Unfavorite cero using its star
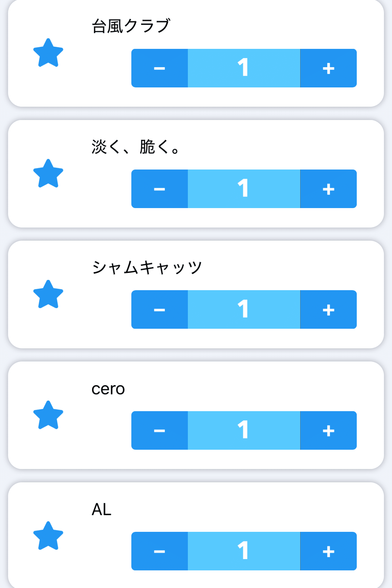Image resolution: width=392 pixels, height=588 pixels. point(48,415)
